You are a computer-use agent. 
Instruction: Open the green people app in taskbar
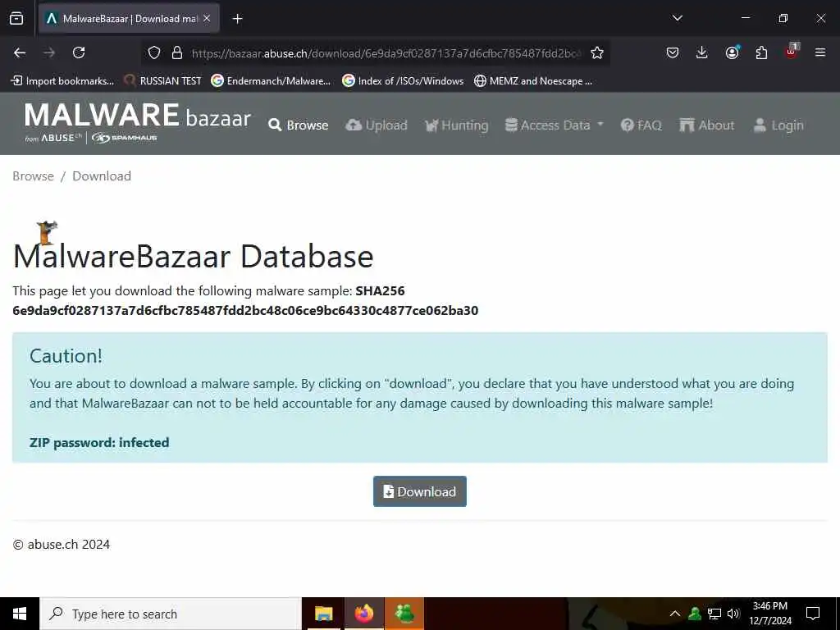404,614
